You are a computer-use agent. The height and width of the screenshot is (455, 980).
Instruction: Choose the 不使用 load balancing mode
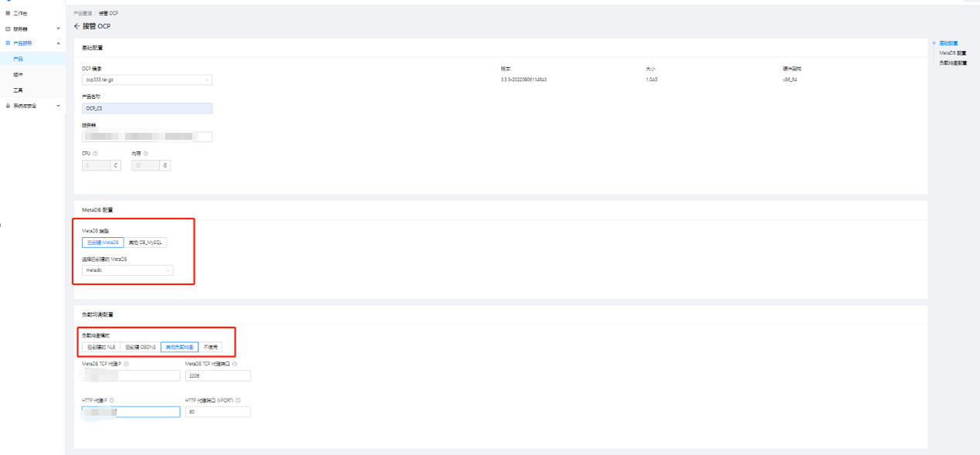[x=210, y=347]
